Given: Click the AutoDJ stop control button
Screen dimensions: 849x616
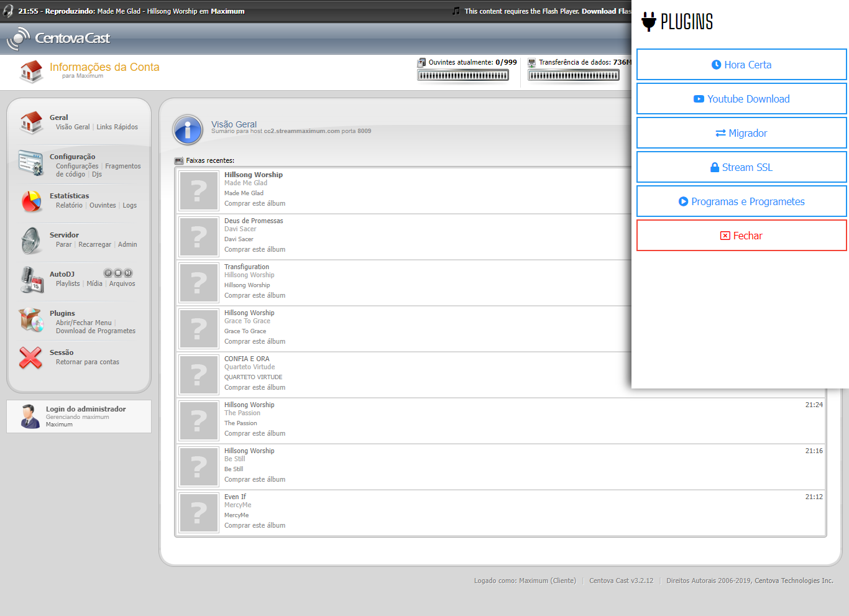Looking at the screenshot, I should (118, 273).
